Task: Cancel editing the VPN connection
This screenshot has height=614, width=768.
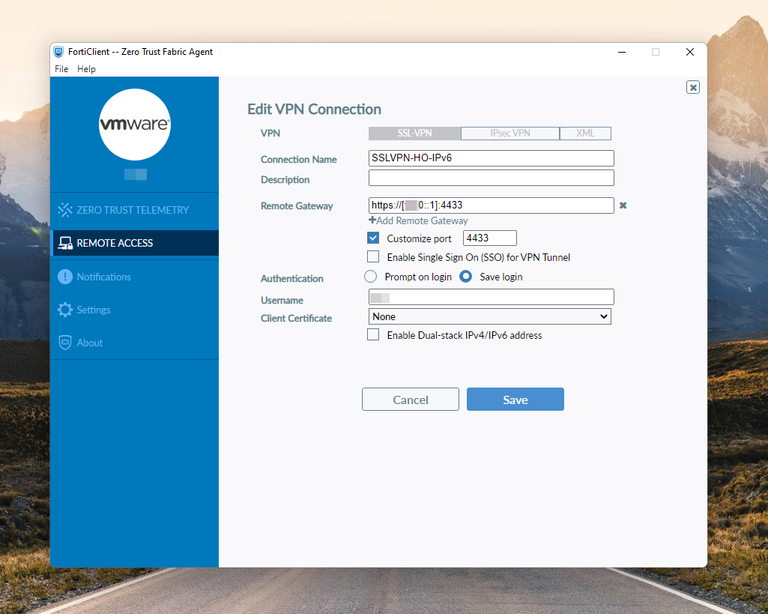Action: [410, 400]
